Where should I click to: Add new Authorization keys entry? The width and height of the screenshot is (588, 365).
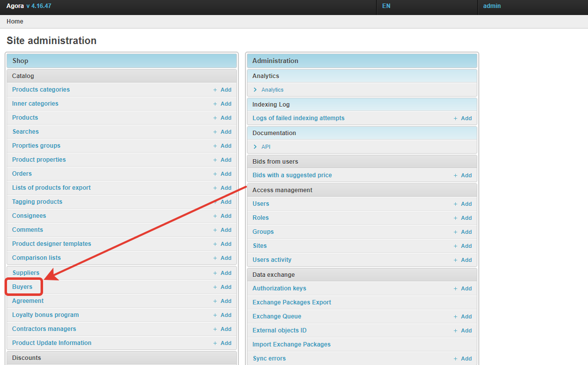pos(463,288)
